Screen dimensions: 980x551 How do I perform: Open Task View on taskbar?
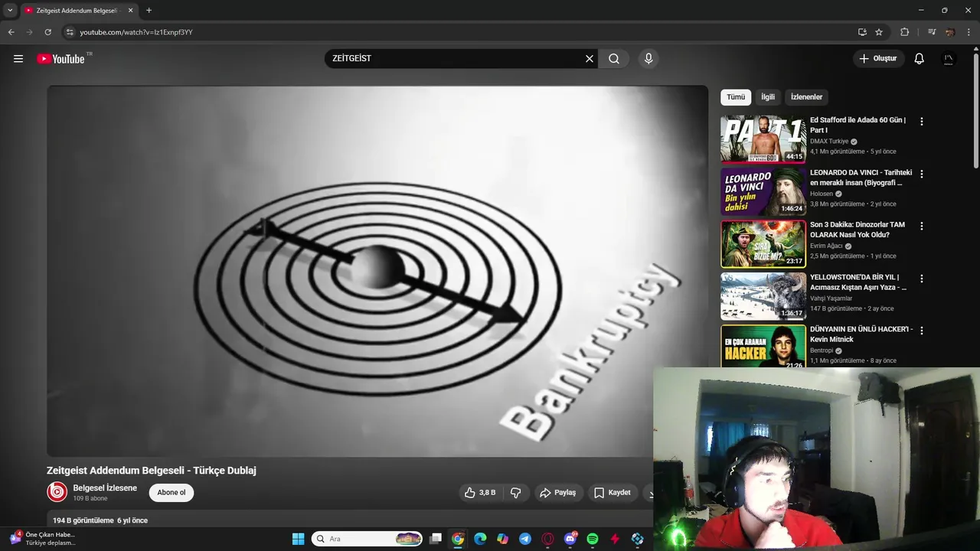click(436, 539)
